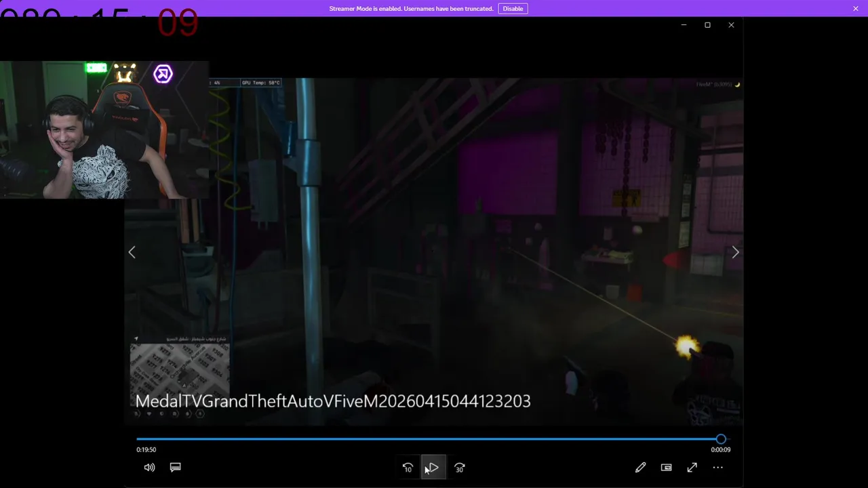The image size is (868, 488).
Task: Go to the next media item
Action: 735,252
